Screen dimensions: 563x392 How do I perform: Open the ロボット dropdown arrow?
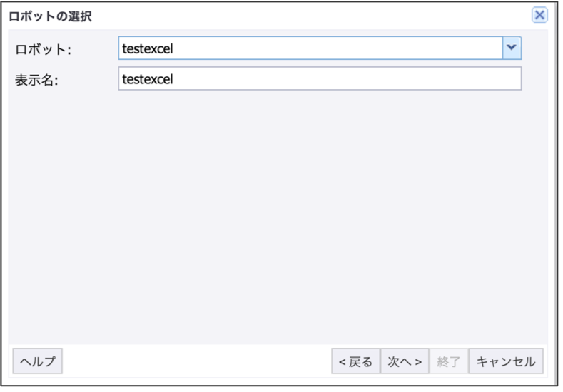coord(512,48)
